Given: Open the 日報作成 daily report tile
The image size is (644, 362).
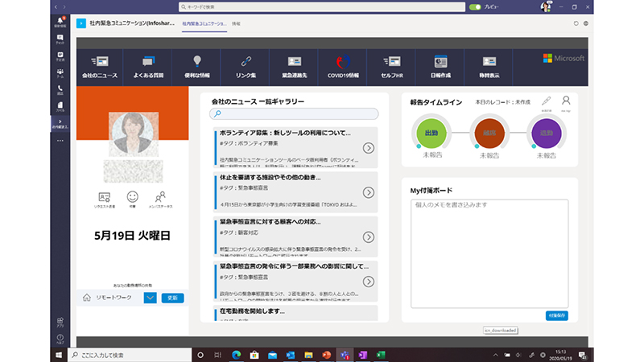Looking at the screenshot, I should click(440, 68).
